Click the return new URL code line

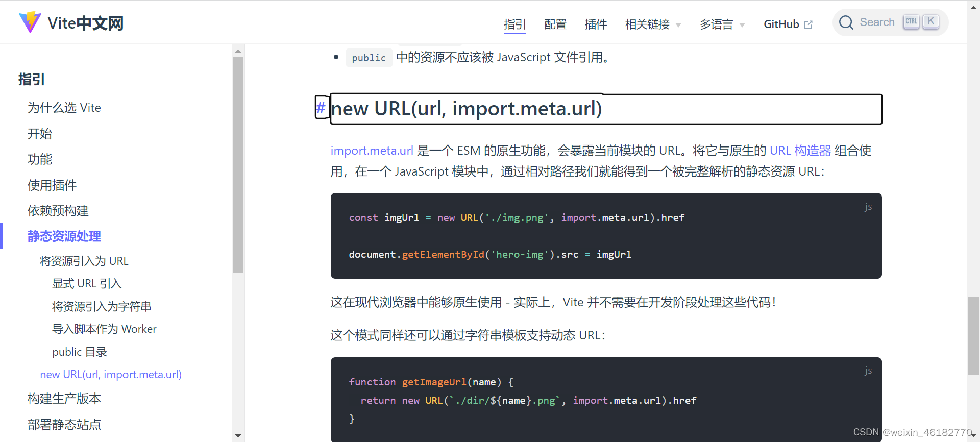click(528, 400)
